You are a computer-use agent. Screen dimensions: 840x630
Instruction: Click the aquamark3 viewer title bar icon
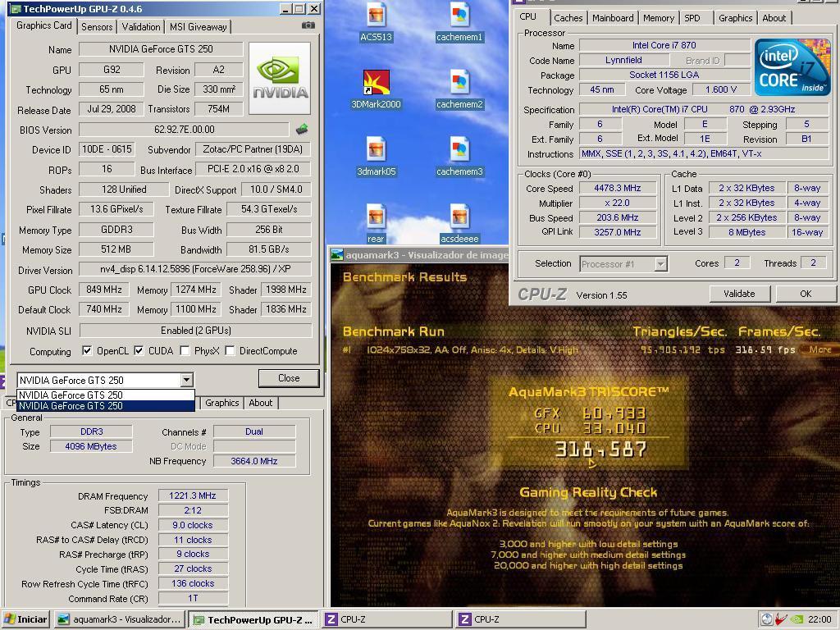[x=337, y=255]
